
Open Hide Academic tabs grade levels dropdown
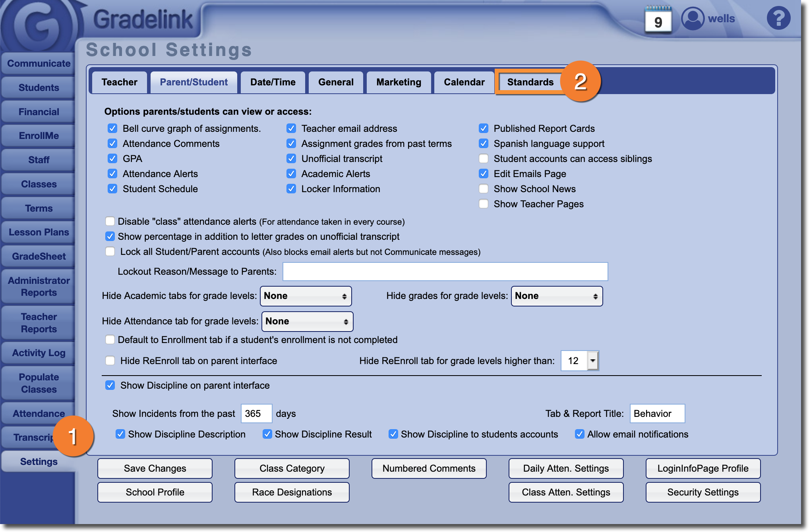(306, 296)
